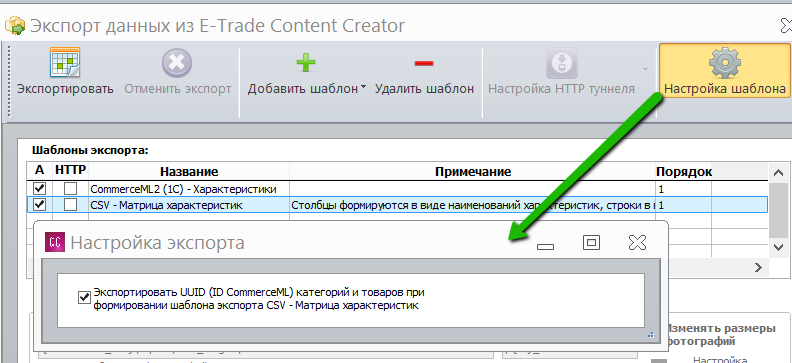Minimize the Настройка экспорта dialog
The height and width of the screenshot is (363, 792).
point(545,246)
